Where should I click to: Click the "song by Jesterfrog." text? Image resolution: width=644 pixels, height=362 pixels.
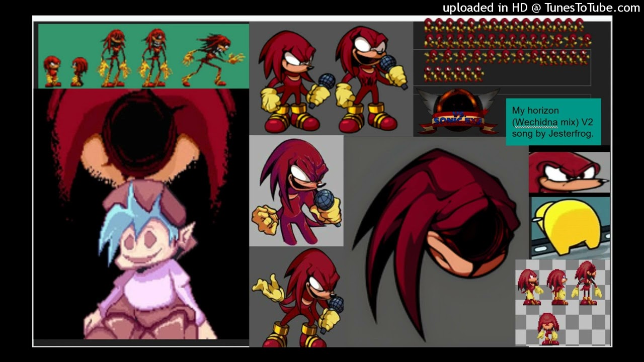[553, 134]
